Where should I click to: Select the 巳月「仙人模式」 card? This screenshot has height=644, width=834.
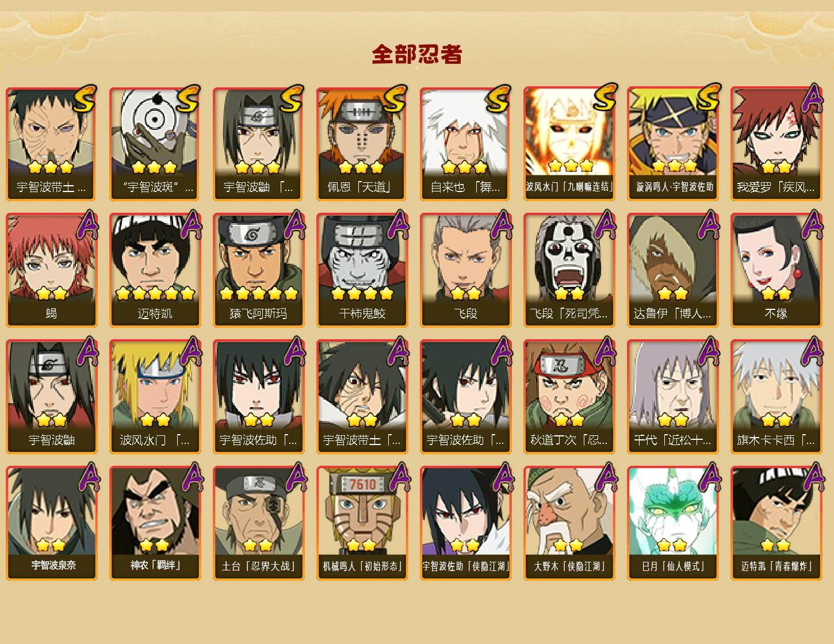pos(672,523)
